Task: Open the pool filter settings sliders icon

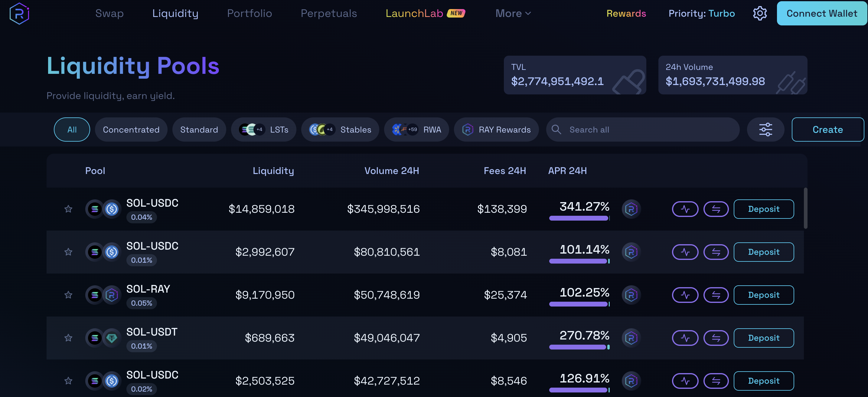Action: point(765,130)
